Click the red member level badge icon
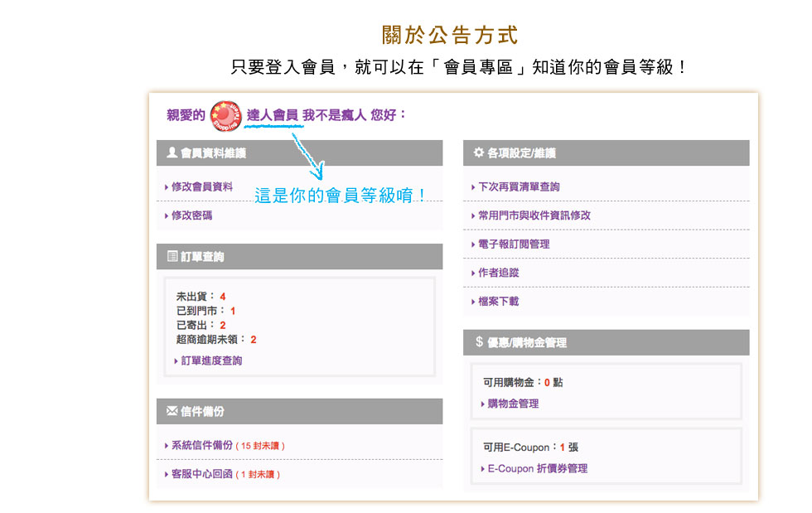Viewport: 812px width, 513px height. [225, 114]
